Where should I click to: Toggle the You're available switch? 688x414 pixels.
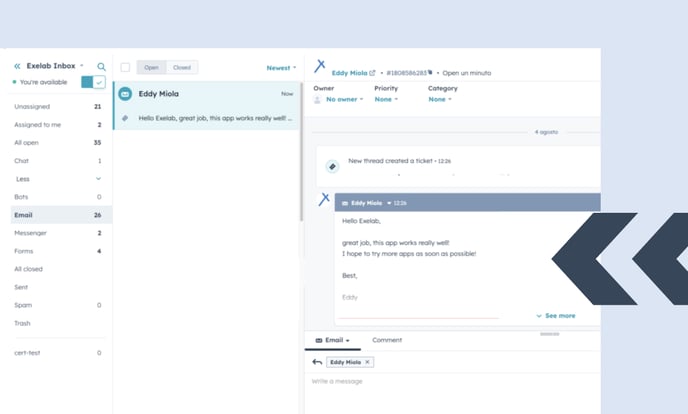pos(93,82)
